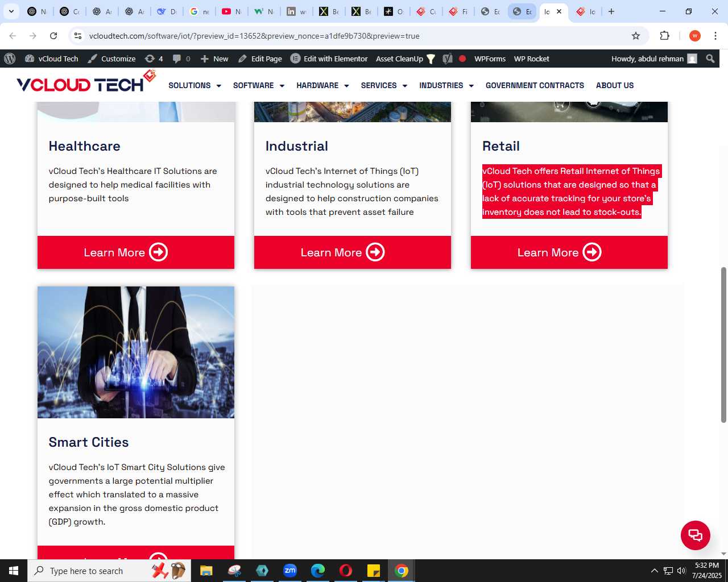Click the New content item
Screen dimensions: 728x582
click(x=214, y=59)
